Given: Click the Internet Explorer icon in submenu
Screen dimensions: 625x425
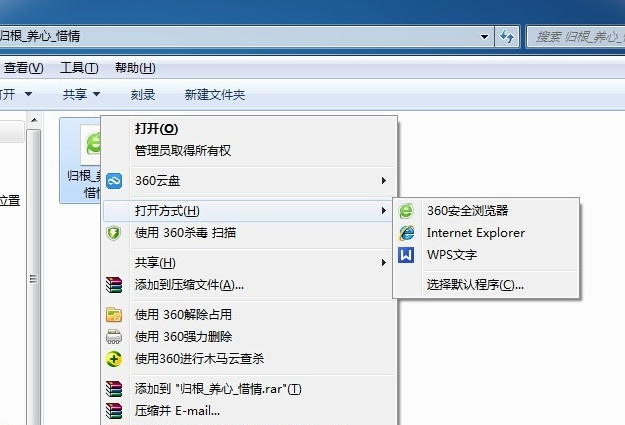Looking at the screenshot, I should pyautogui.click(x=406, y=233).
